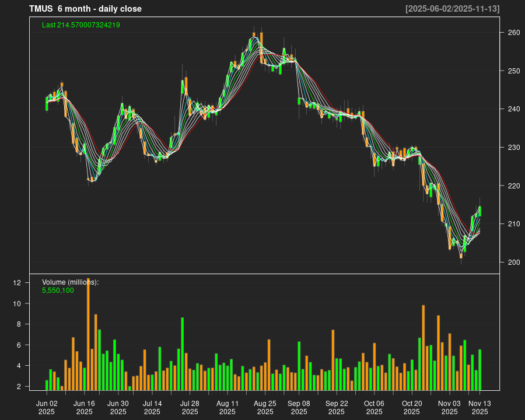Click the Aug 25 2025 date tick
Viewport: 525px width, 420px height.
click(265, 407)
